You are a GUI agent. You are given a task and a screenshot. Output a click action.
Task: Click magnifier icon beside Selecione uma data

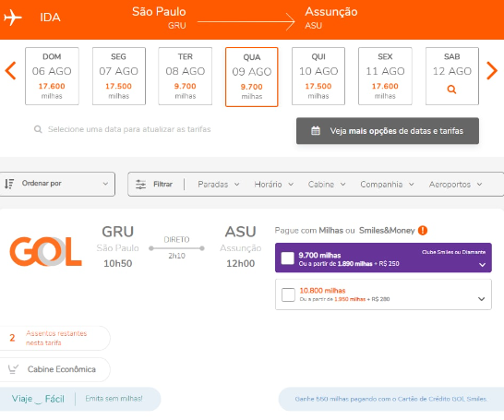38,129
